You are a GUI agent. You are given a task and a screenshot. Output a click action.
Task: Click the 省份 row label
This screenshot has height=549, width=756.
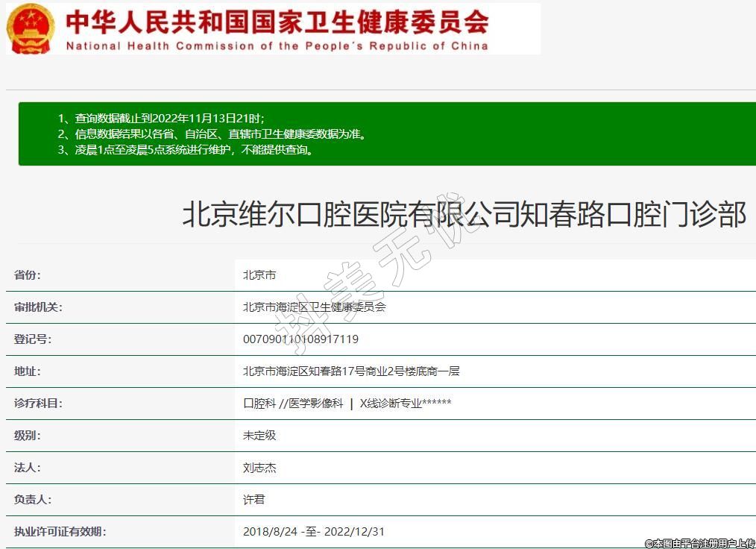28,275
